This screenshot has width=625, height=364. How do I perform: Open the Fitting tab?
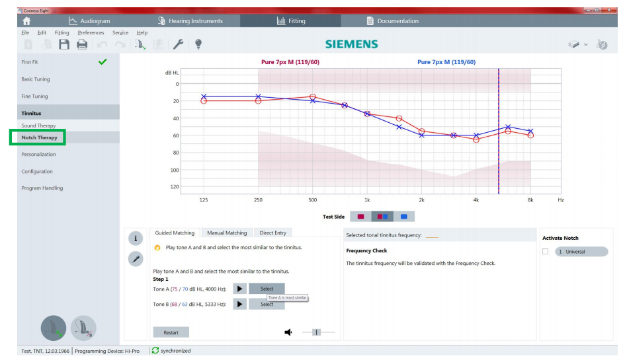coord(290,21)
